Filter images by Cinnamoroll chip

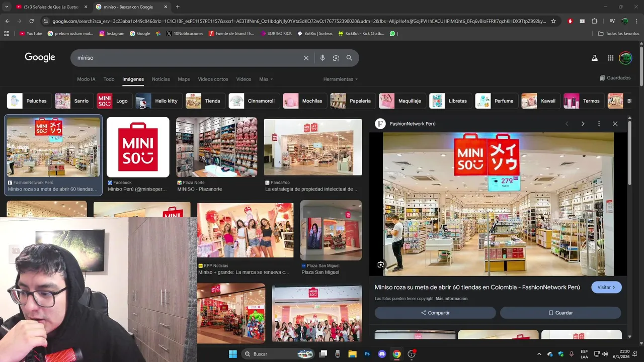(x=254, y=101)
